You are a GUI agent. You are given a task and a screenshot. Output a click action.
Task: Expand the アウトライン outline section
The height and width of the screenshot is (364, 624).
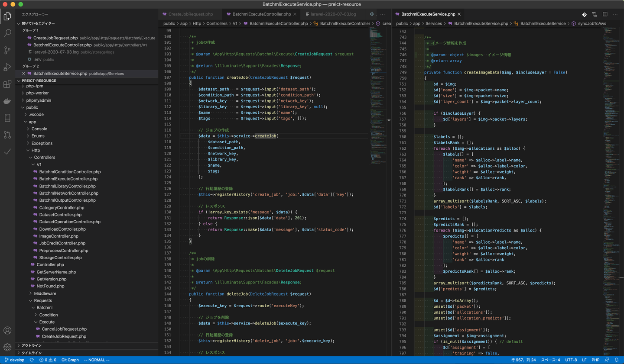pyautogui.click(x=32, y=345)
